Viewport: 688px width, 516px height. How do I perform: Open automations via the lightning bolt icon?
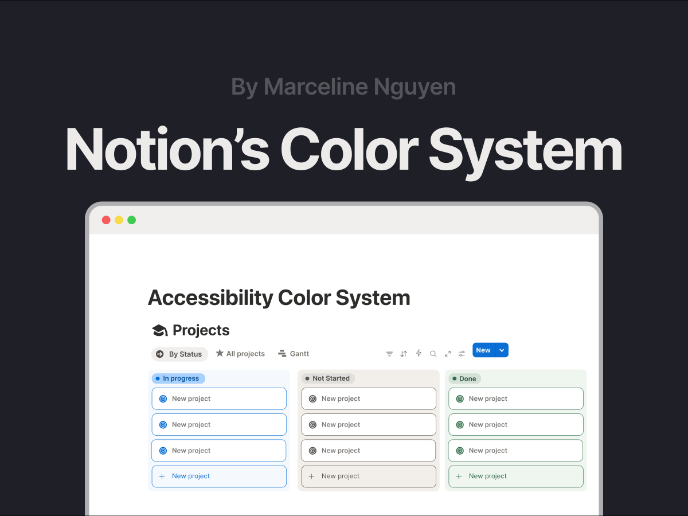419,353
